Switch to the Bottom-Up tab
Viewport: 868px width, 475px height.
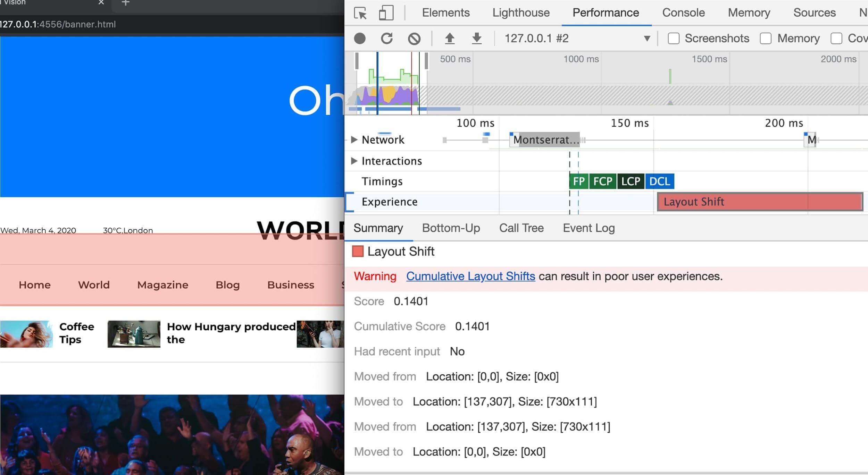pos(451,227)
